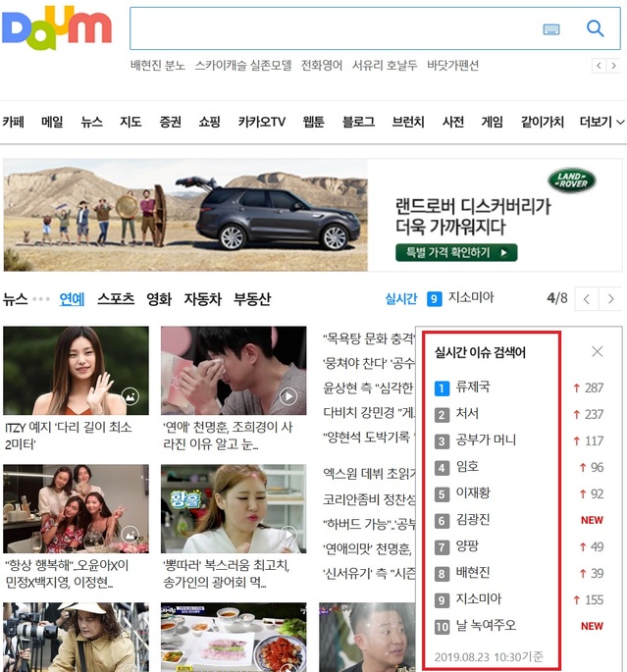Expand the 더보기 dropdown menu
The width and height of the screenshot is (627, 672).
coord(601,122)
